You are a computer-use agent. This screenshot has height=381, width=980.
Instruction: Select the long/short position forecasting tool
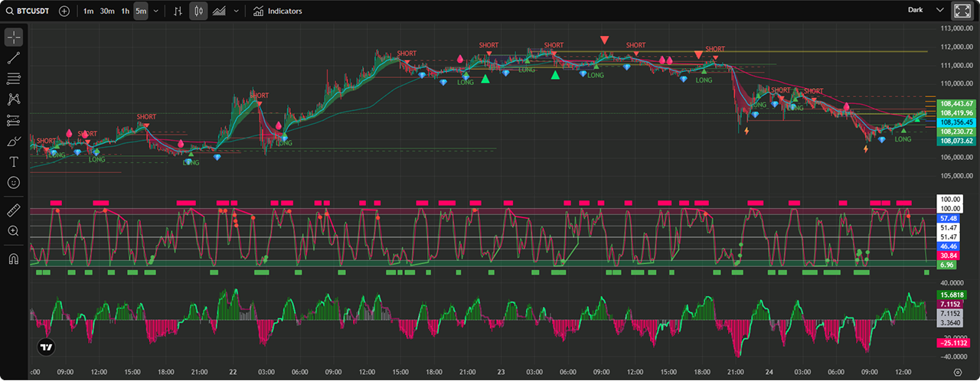pyautogui.click(x=14, y=120)
